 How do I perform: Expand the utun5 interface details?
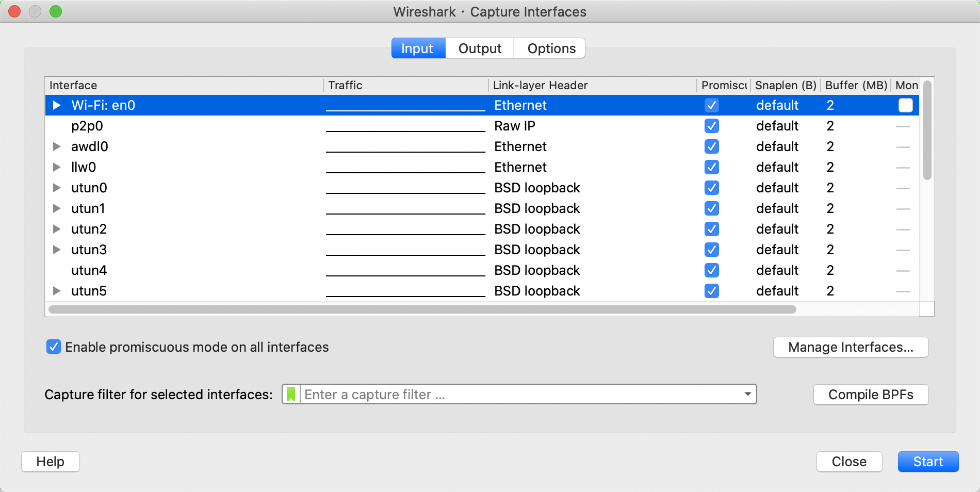57,291
